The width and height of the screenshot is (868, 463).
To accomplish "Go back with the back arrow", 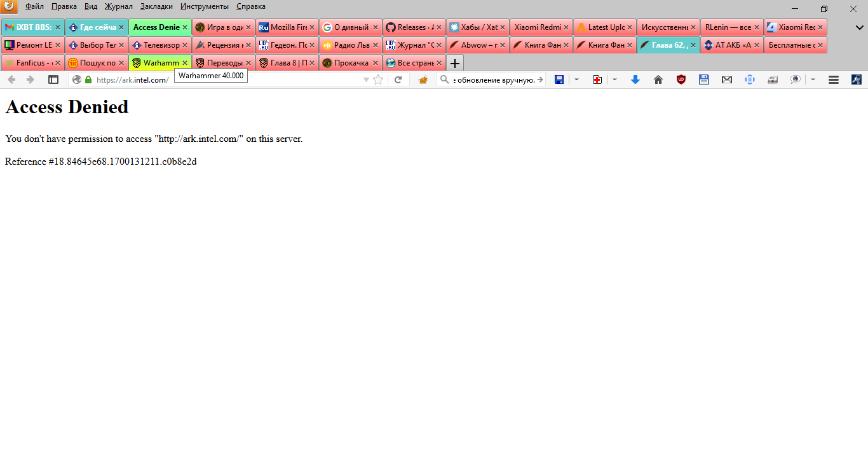I will (11, 79).
